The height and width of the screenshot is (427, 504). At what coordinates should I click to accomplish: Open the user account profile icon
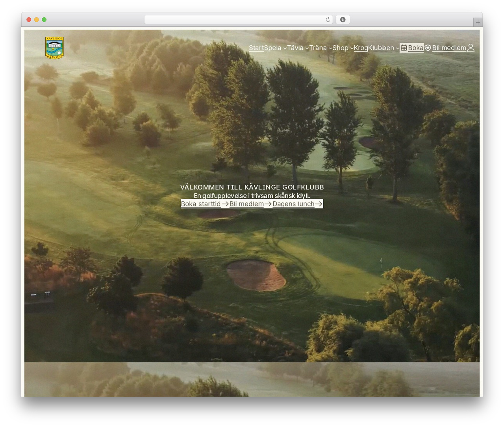click(x=471, y=48)
